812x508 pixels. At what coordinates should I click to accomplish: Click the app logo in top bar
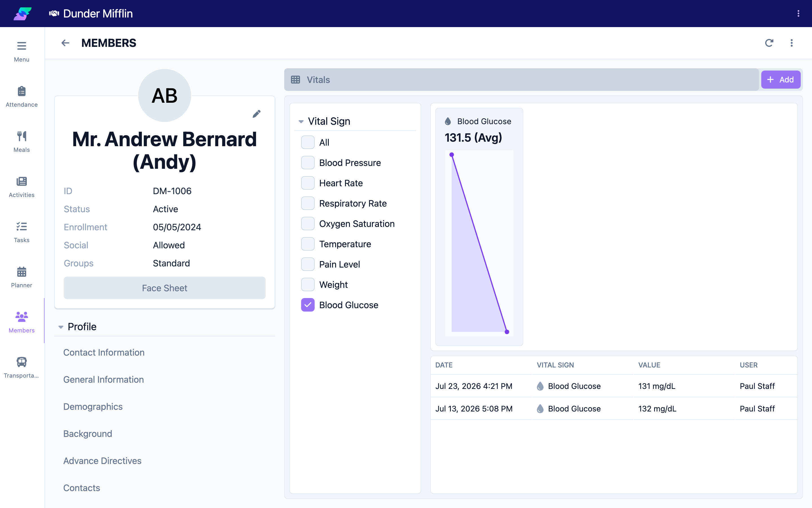click(x=23, y=14)
